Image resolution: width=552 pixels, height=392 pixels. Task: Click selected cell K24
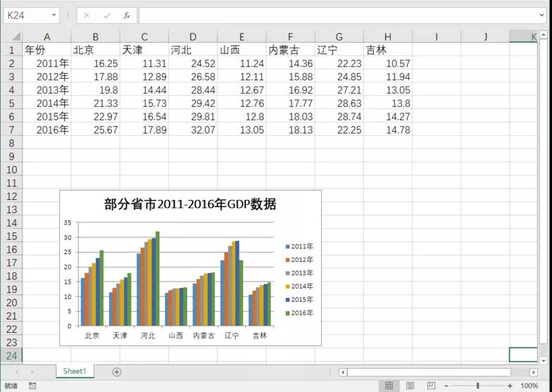pos(523,355)
